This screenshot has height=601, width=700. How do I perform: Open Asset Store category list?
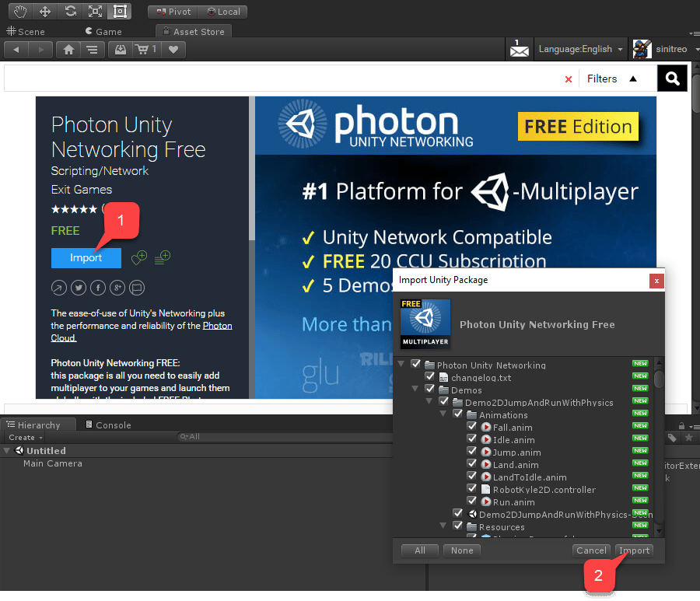click(x=93, y=50)
